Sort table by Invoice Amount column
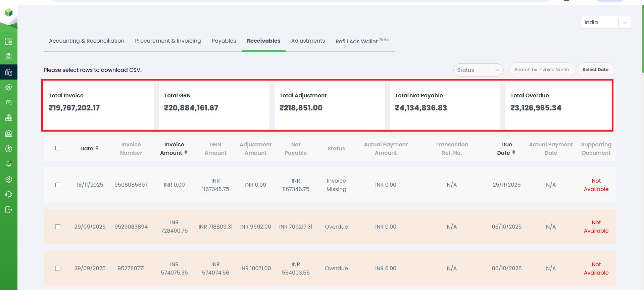Viewport: 644px width, 290px height. pos(174,148)
